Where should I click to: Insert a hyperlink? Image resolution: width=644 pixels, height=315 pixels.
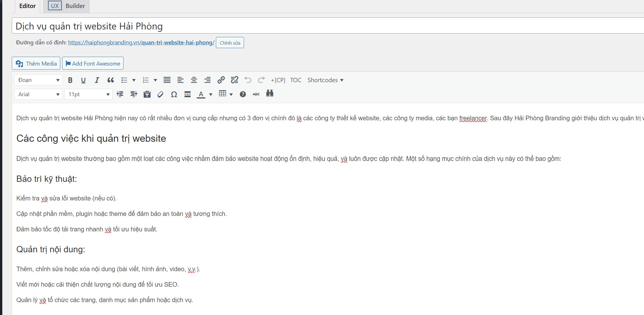coord(221,80)
